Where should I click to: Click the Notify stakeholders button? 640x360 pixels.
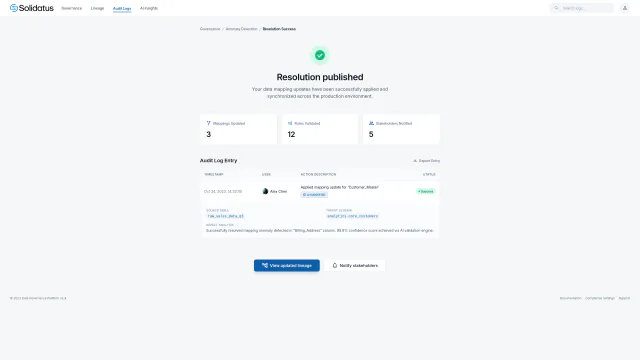click(354, 265)
